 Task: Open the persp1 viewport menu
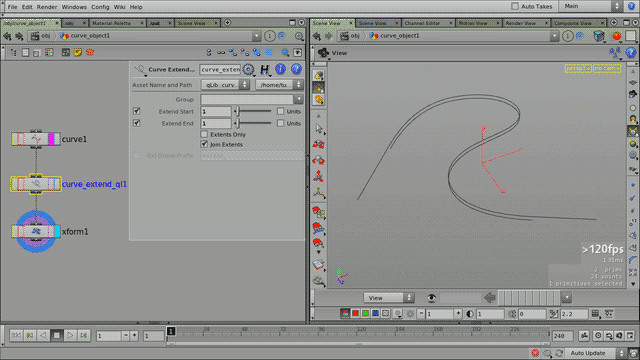coord(578,69)
